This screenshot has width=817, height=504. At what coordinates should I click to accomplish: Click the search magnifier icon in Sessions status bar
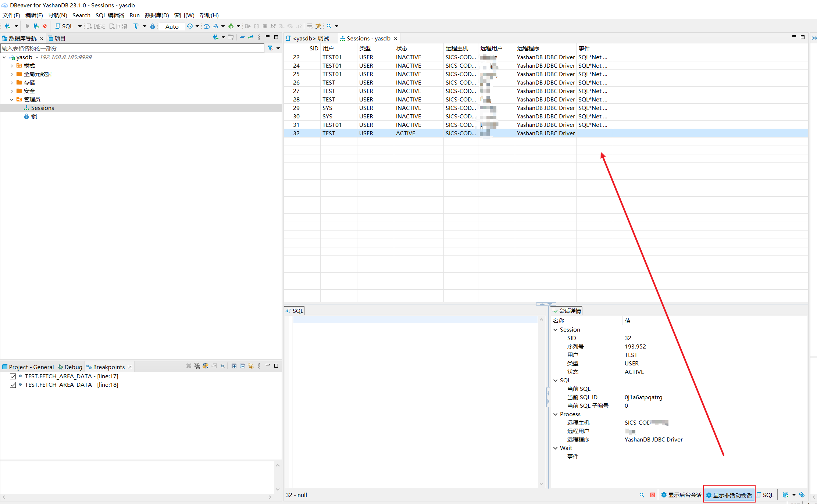(x=642, y=495)
